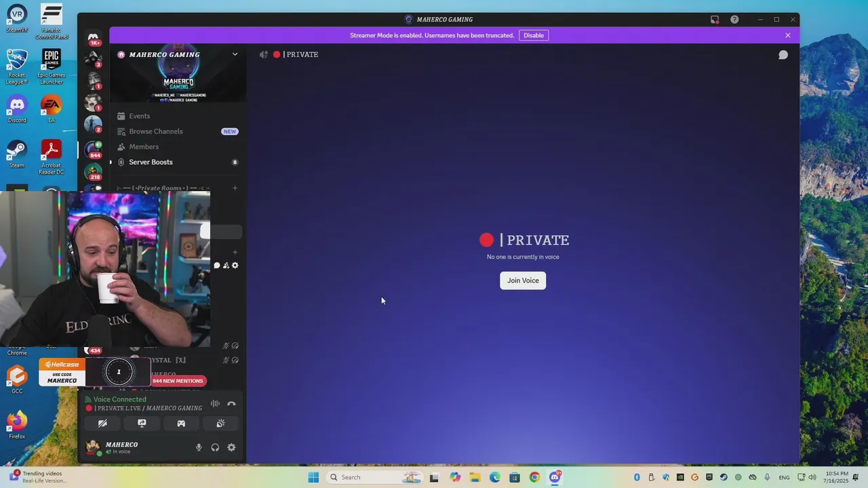
Task: Open GCC desktop shortcut
Action: tap(17, 380)
